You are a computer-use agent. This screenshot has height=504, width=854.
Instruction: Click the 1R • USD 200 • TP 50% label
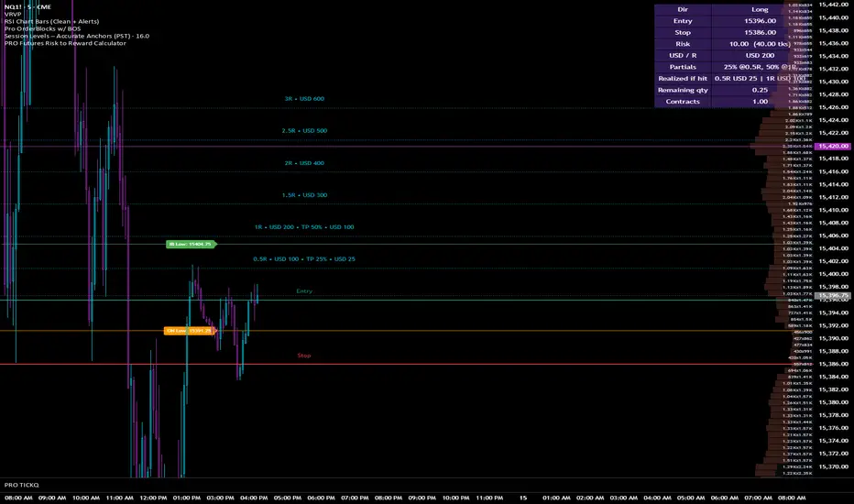point(304,226)
